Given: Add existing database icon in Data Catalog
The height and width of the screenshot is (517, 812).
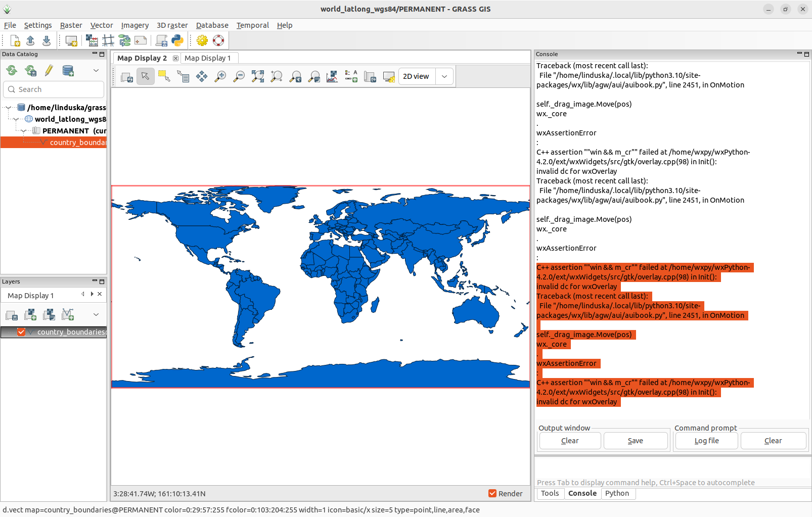Looking at the screenshot, I should pyautogui.click(x=68, y=71).
